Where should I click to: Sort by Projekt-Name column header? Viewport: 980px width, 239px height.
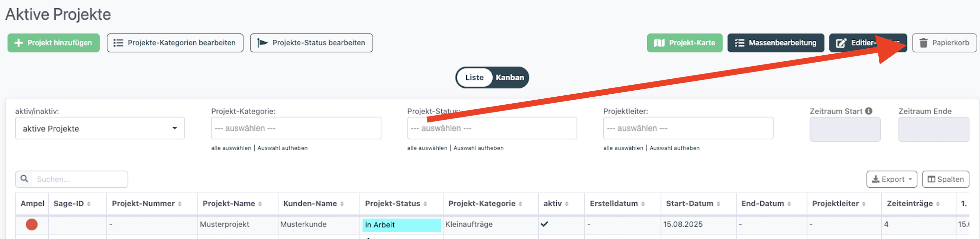click(229, 204)
